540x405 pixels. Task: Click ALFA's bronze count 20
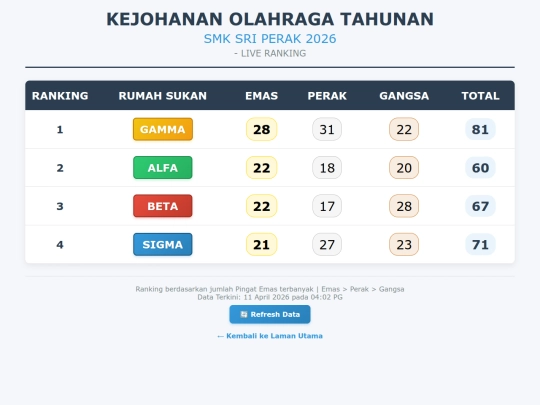404,168
